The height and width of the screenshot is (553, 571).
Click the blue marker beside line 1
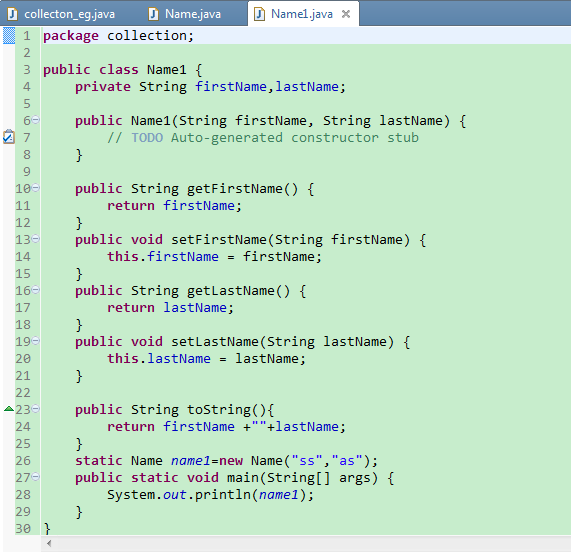pyautogui.click(x=9, y=36)
